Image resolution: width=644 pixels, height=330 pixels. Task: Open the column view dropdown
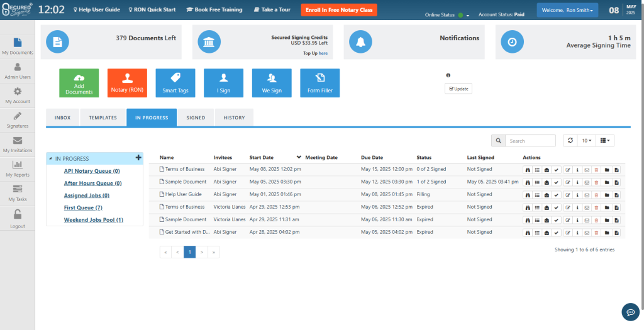(x=605, y=141)
